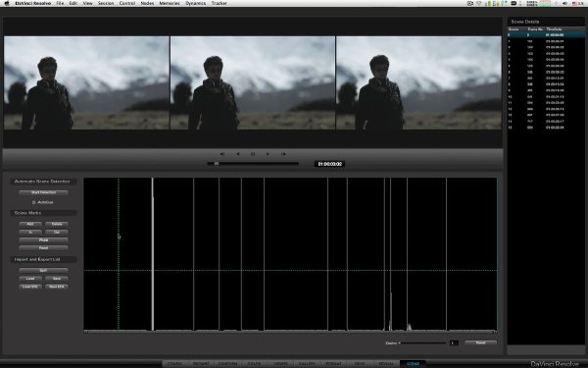Adjust the Zoom slider below the graph

(x=422, y=342)
